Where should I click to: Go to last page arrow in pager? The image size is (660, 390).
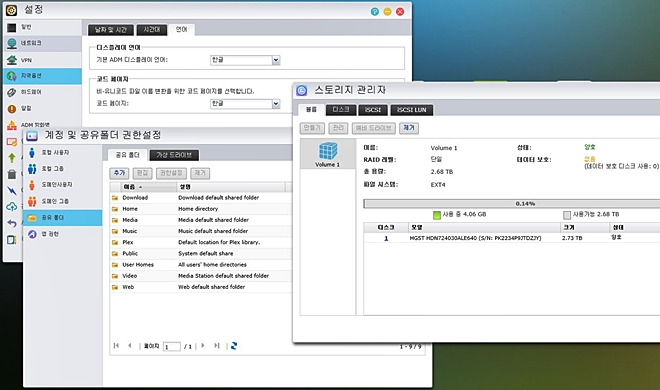[x=216, y=346]
